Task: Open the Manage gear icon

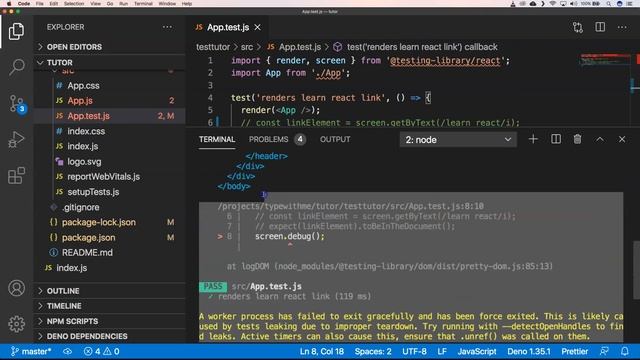Action: point(16,324)
